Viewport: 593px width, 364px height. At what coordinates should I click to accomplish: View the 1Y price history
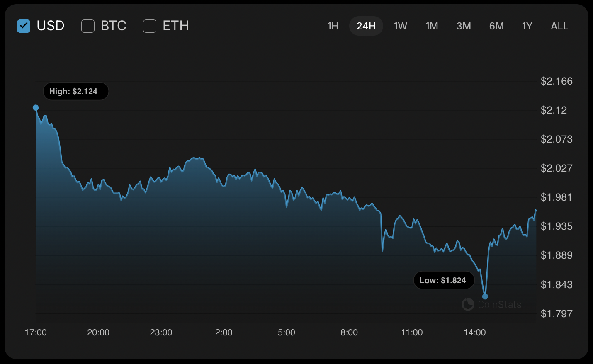527,26
